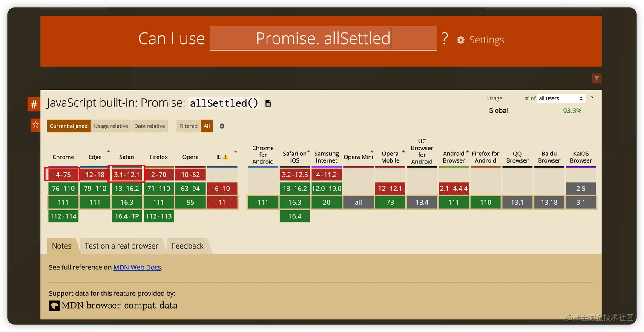
Task: Click the Safari column header
Action: (x=126, y=157)
